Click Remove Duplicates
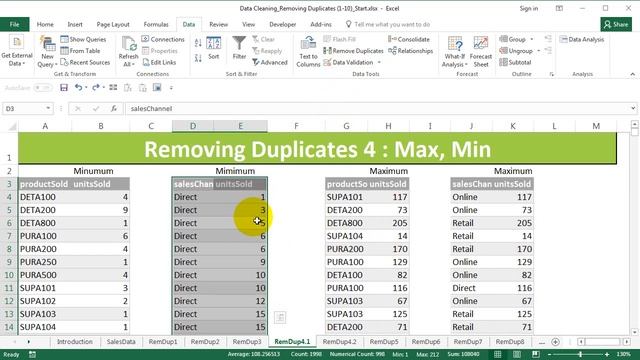Image resolution: width=640 pixels, height=360 pixels. pos(353,51)
